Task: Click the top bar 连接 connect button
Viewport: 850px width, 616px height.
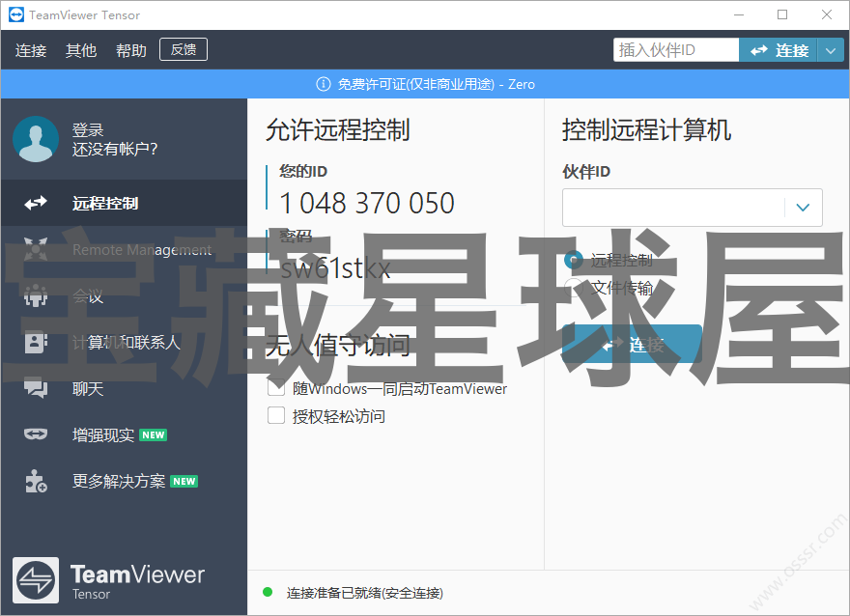Action: click(778, 50)
